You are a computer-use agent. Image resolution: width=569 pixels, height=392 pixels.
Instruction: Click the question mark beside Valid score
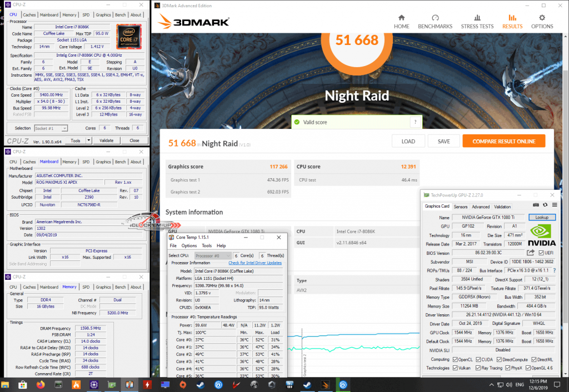[415, 122]
